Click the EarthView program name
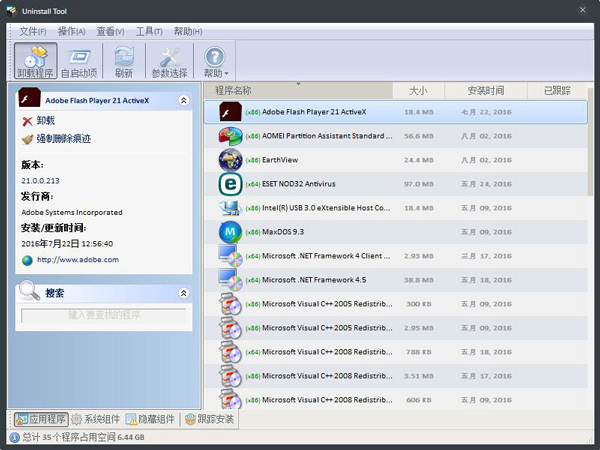 (280, 160)
